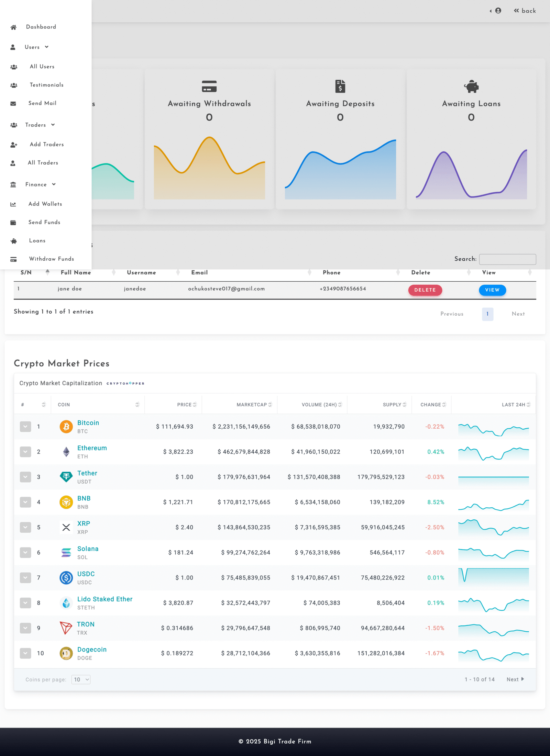
Task: Collapse the Finance sidebar section
Action: coord(40,184)
